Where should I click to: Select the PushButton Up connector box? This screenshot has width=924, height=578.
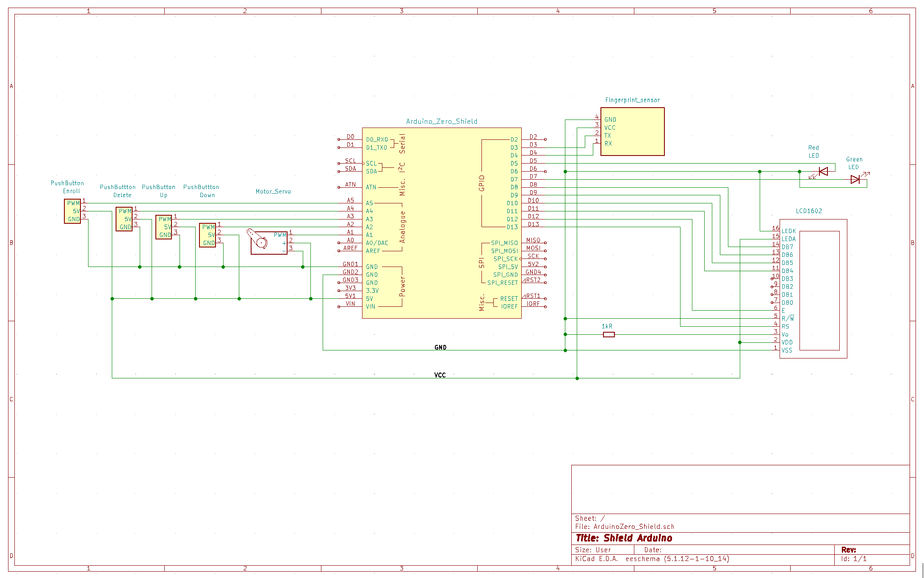tap(164, 227)
